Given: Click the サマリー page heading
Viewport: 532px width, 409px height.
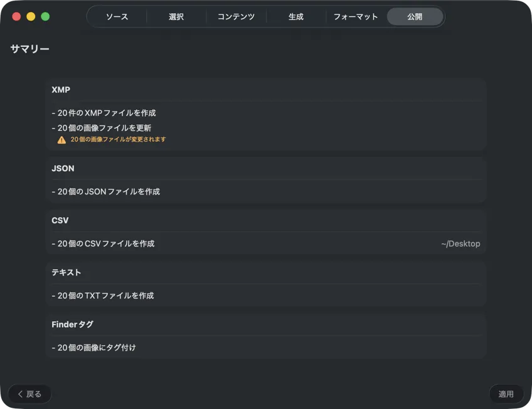Looking at the screenshot, I should (29, 48).
